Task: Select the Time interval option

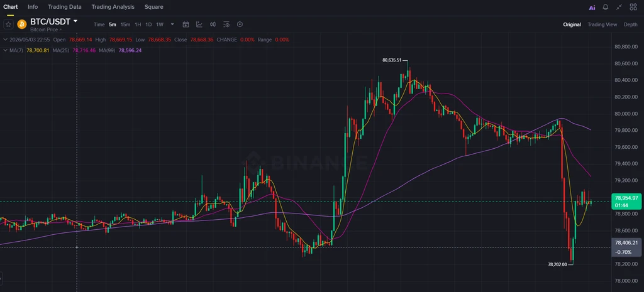Action: click(99, 24)
